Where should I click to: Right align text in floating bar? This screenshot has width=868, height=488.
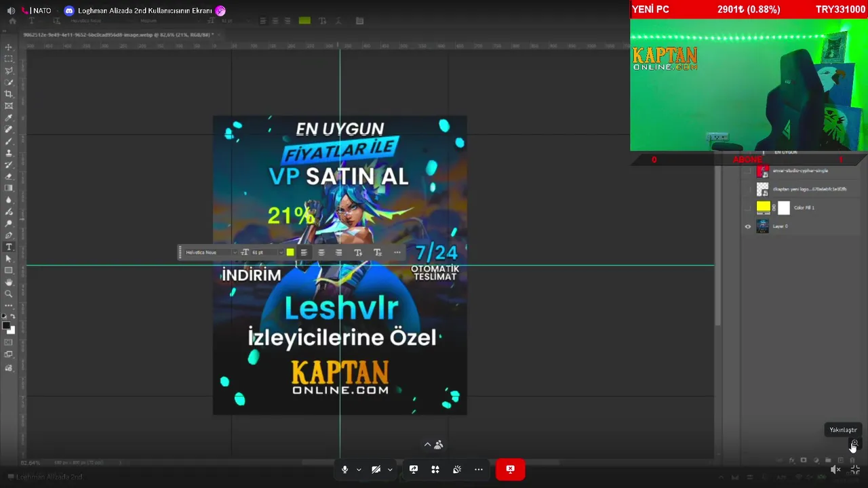click(338, 252)
